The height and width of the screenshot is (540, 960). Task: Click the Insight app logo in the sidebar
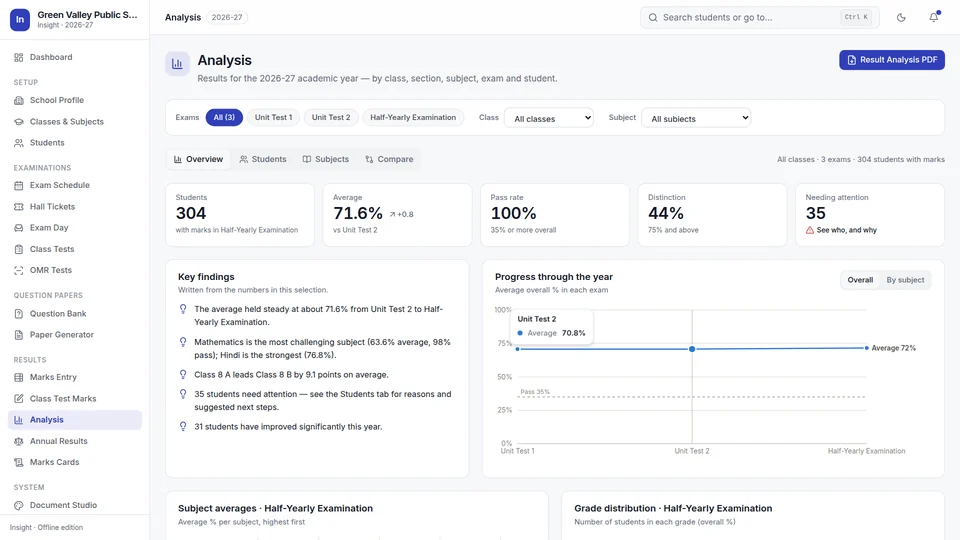point(20,20)
